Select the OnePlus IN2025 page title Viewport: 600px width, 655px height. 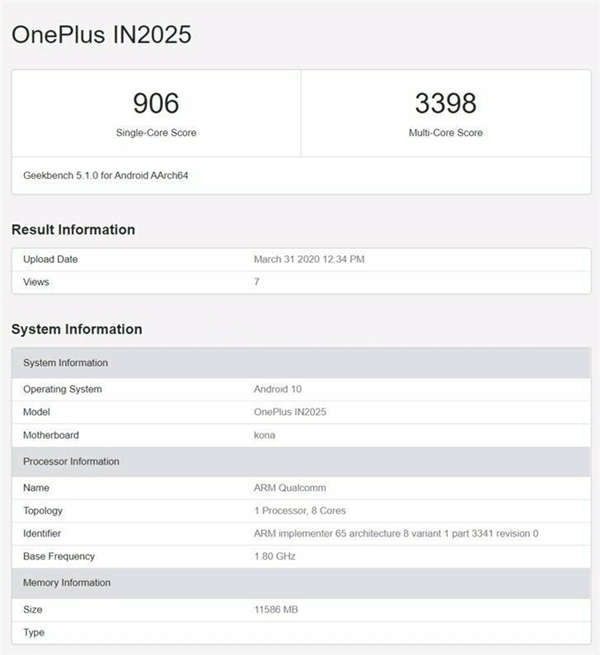tap(102, 34)
